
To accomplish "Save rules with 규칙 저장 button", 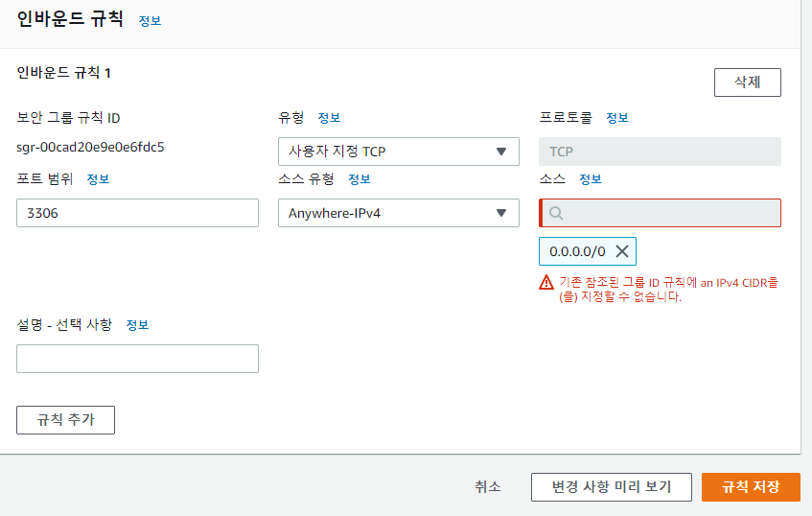I will point(751,487).
